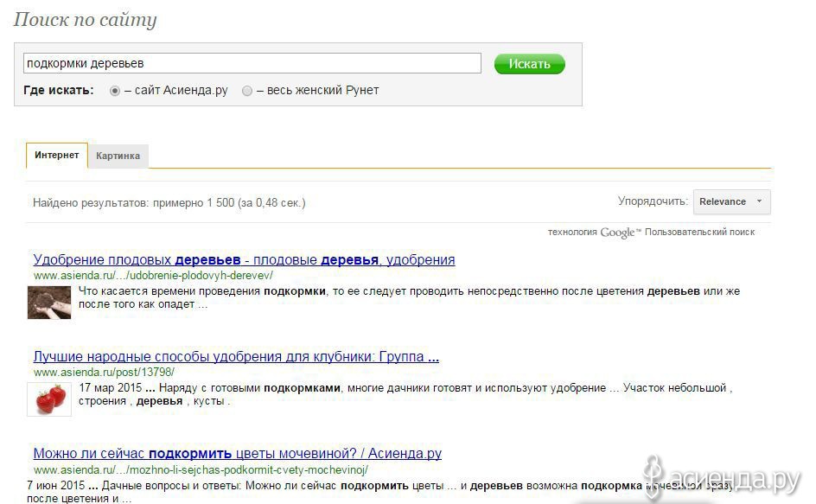The height and width of the screenshot is (504, 816).
Task: Click the Google Пользовательский поиск branding
Action: pyautogui.click(x=651, y=233)
